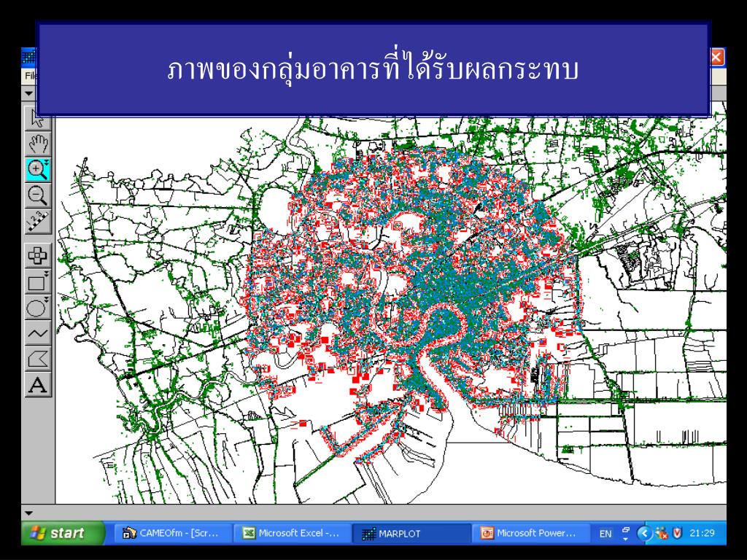This screenshot has height=560, width=747.
Task: Click the EN language indicator
Action: click(605, 533)
